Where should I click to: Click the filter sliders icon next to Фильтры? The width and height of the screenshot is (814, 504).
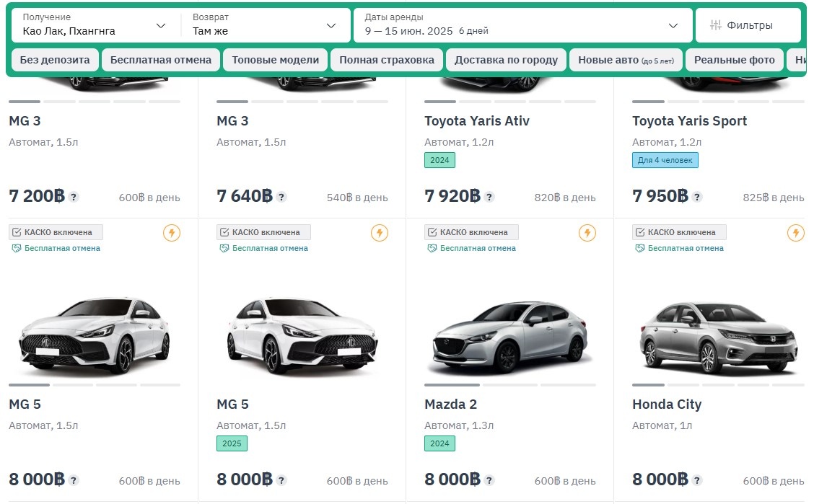tap(716, 24)
